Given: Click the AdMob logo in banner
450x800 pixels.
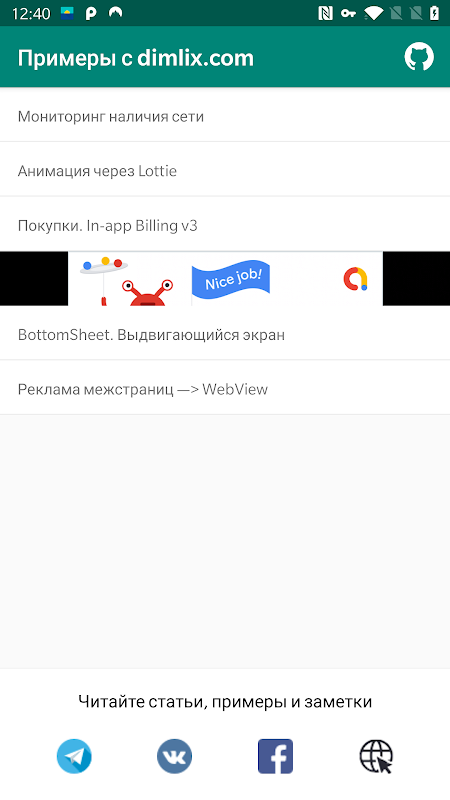Looking at the screenshot, I should pyautogui.click(x=356, y=279).
